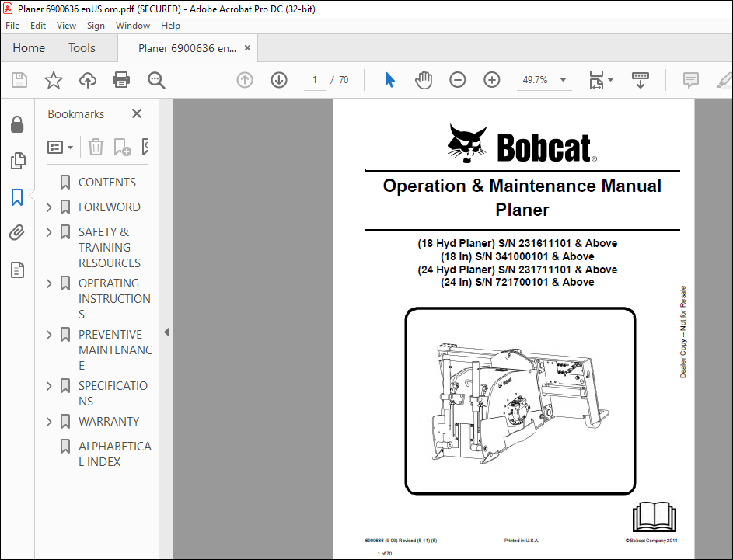Open the find text magnifier tool
733x560 pixels.
tap(156, 80)
